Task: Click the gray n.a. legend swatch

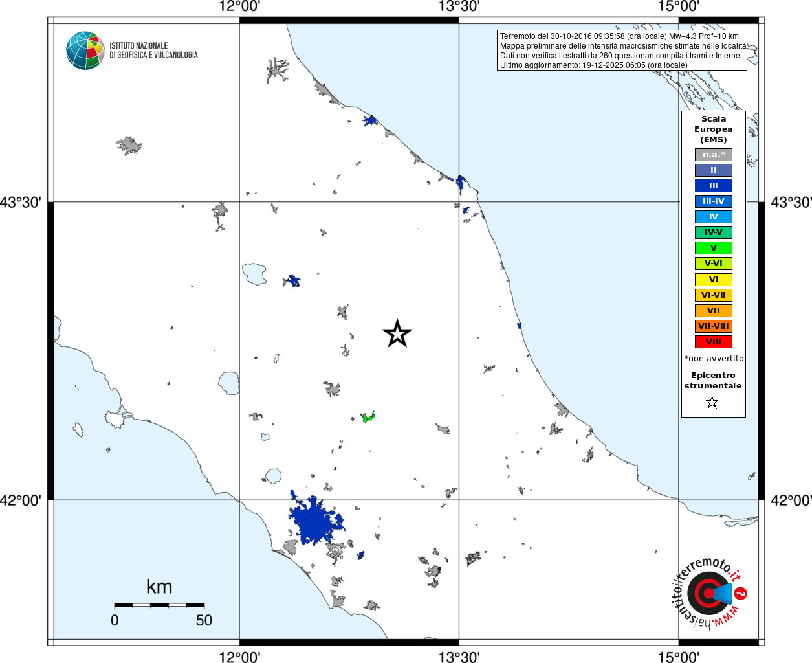Action: point(714,155)
